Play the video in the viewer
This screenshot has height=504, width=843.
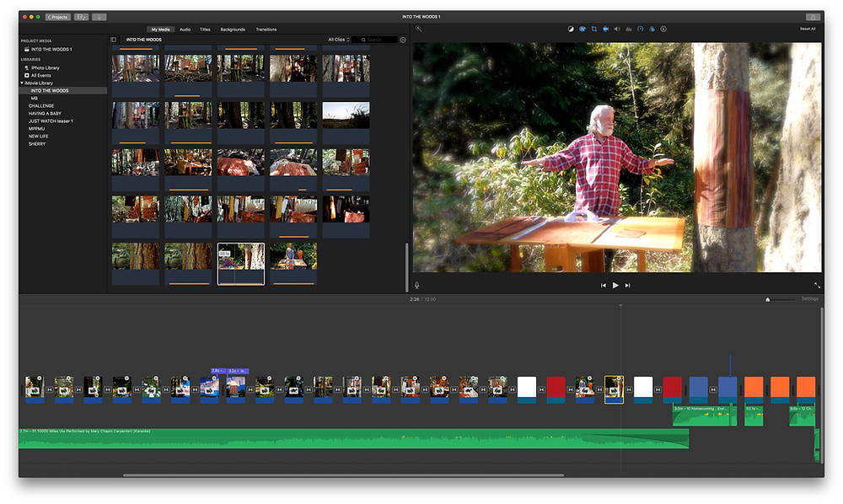(x=615, y=286)
